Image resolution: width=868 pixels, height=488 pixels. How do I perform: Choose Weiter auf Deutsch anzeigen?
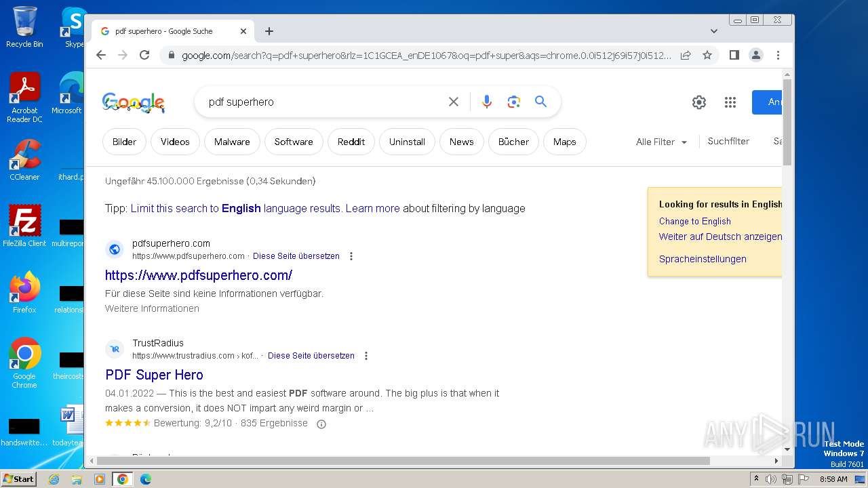(720, 237)
